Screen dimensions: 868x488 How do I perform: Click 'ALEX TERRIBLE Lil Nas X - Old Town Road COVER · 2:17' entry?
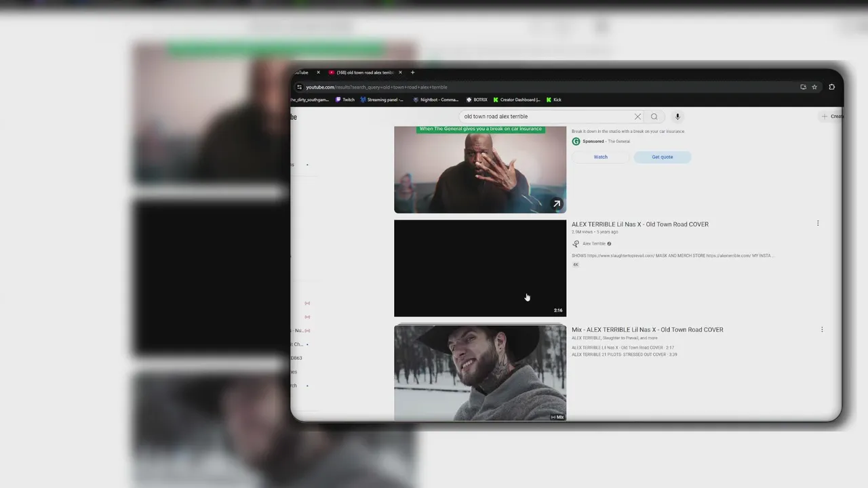(623, 348)
